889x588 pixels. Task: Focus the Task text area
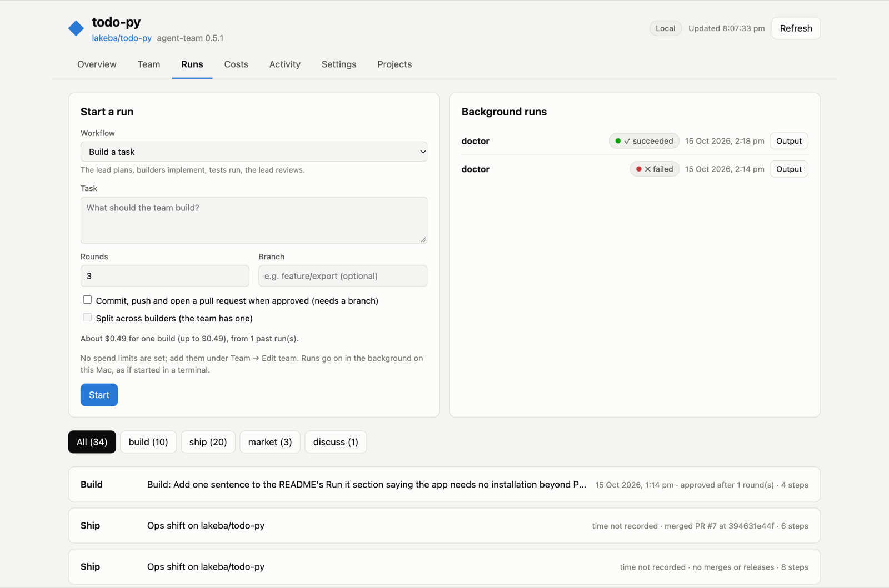[254, 220]
